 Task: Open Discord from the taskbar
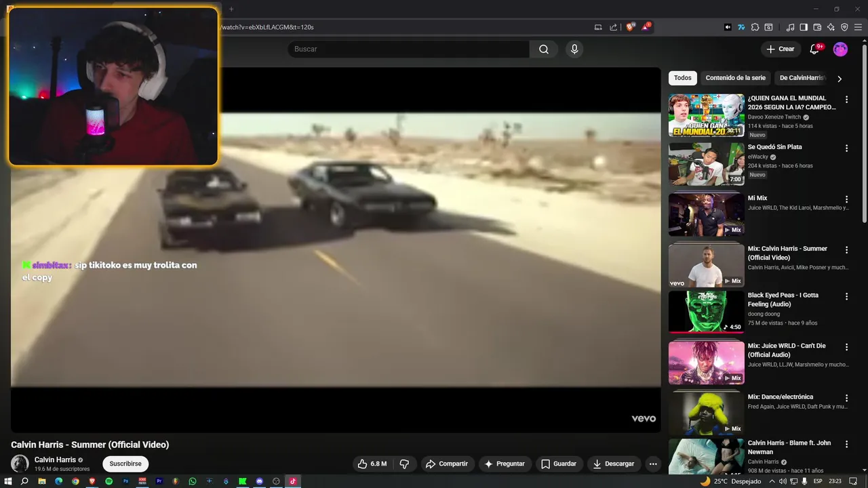(x=260, y=481)
